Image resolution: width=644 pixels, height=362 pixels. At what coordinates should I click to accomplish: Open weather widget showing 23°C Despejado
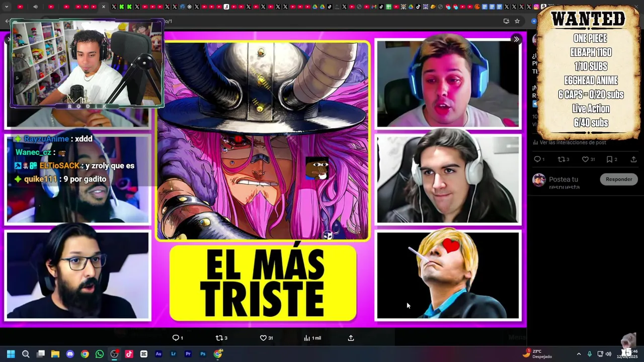(x=537, y=353)
